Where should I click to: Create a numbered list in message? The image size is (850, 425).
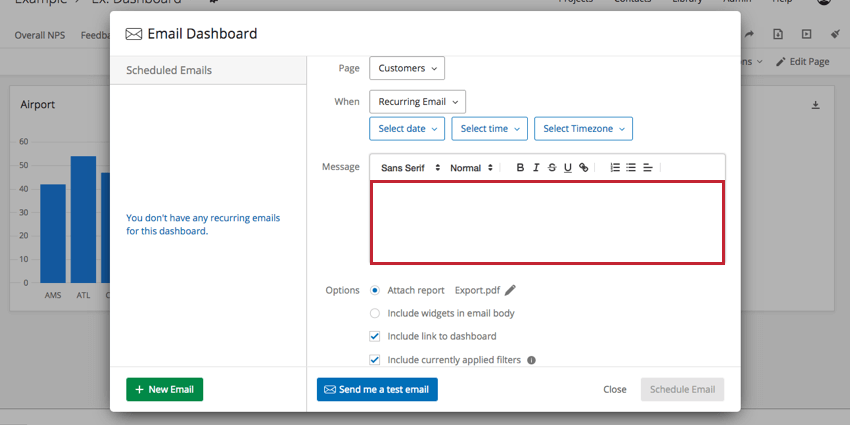pyautogui.click(x=615, y=168)
